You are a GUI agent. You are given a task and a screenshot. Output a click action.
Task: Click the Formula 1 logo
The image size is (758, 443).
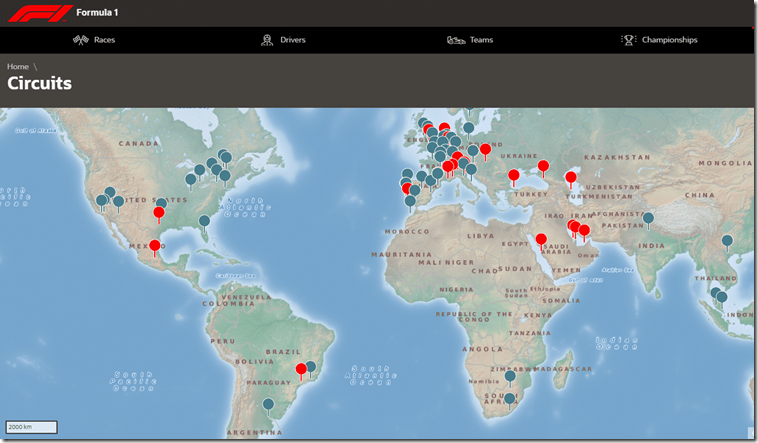39,13
